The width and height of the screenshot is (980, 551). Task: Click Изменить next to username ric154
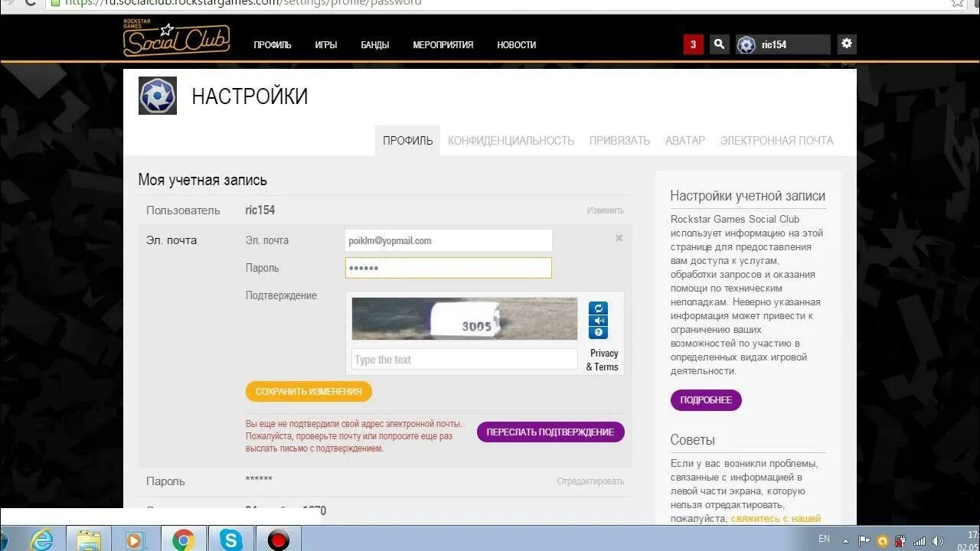[606, 210]
